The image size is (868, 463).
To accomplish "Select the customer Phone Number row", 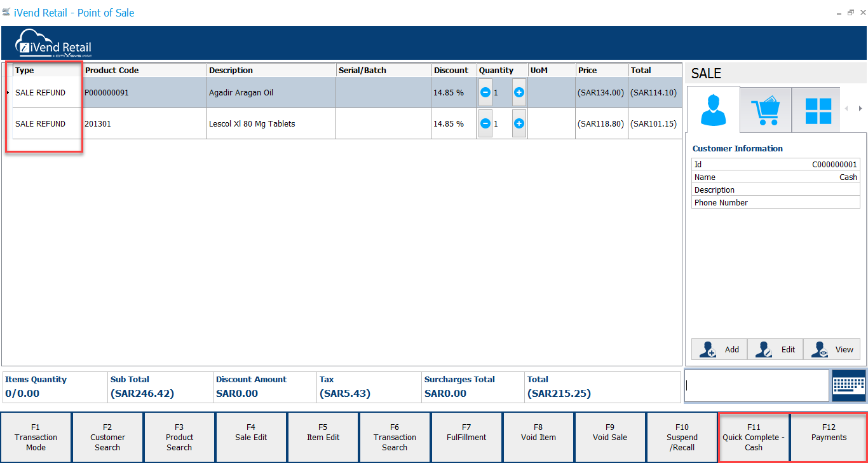I will click(x=776, y=203).
